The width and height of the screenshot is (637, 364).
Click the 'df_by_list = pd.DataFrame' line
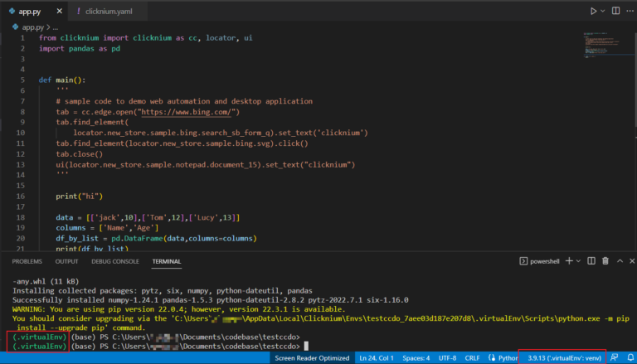tap(157, 239)
